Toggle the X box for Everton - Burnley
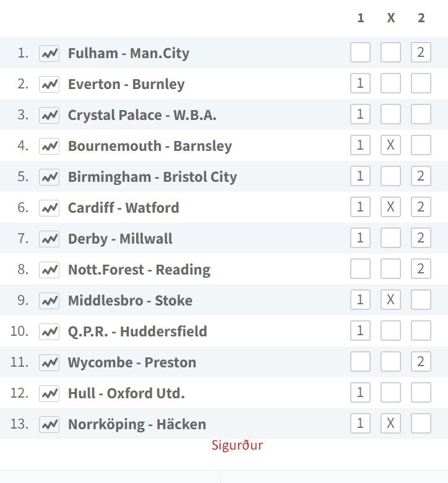 pos(390,83)
